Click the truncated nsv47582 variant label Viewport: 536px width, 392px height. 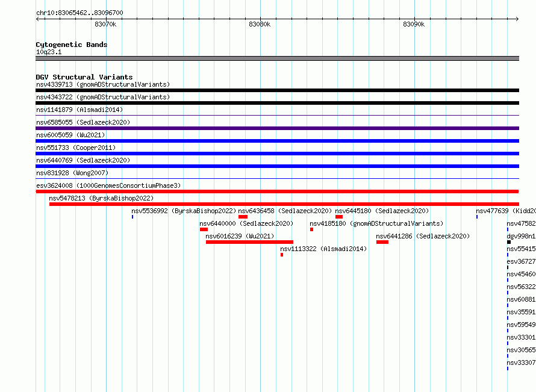[521, 223]
